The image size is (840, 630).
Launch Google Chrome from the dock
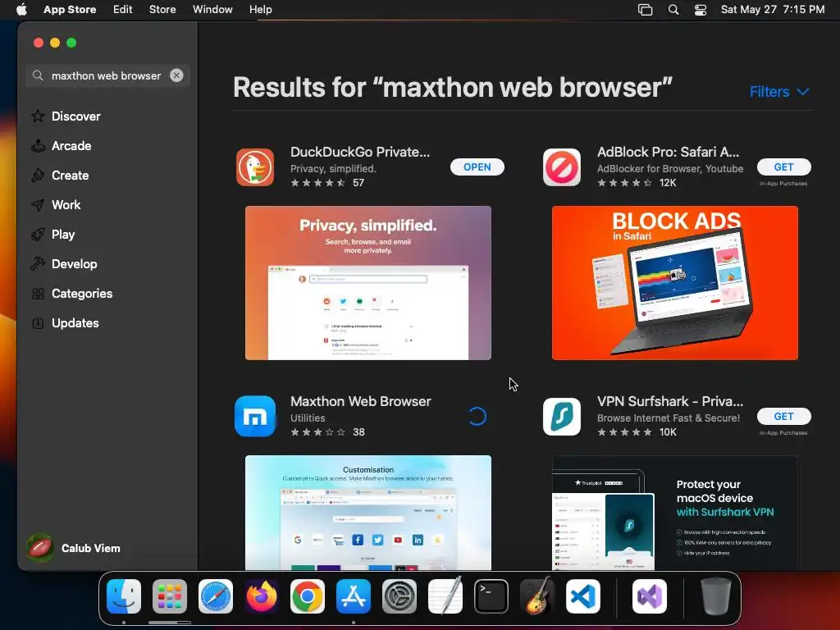[x=308, y=596]
